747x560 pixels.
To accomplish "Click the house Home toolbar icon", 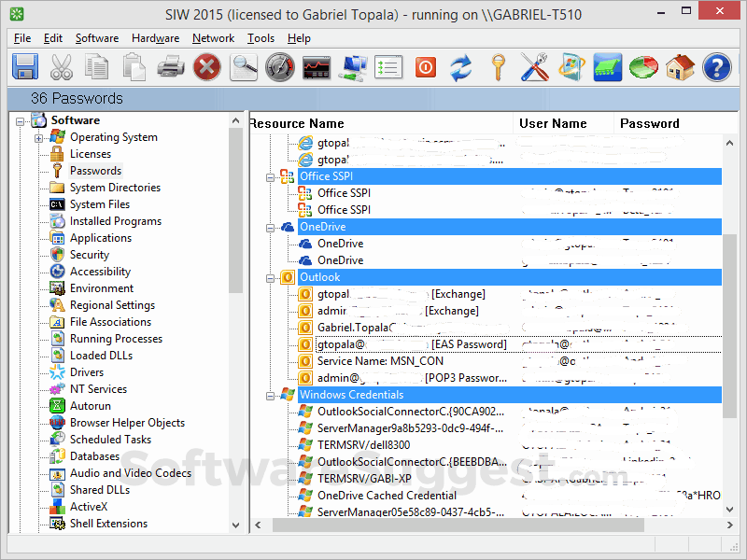I will [681, 67].
